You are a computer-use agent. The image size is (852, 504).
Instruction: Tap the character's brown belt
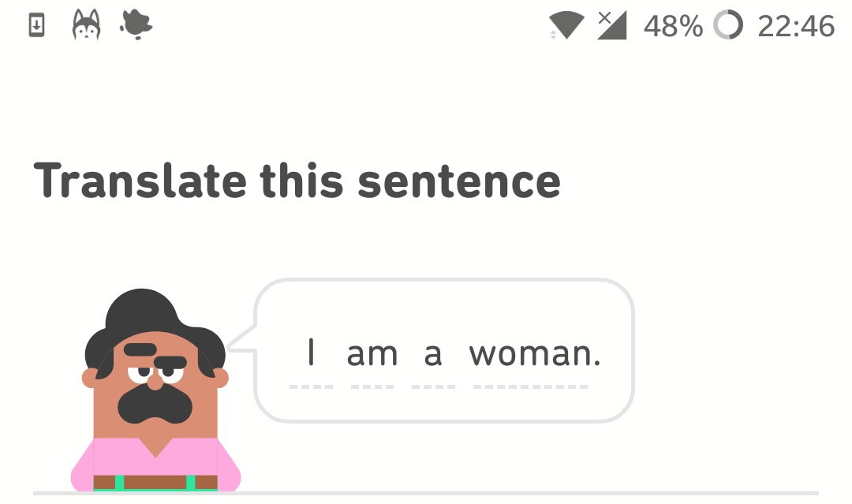[x=154, y=482]
